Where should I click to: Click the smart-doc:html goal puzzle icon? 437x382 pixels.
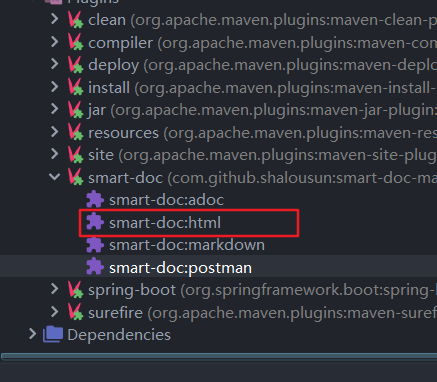[x=95, y=222]
